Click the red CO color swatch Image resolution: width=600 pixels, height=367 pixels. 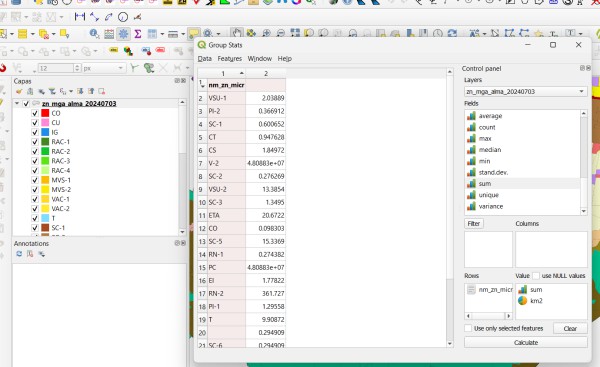pos(45,113)
